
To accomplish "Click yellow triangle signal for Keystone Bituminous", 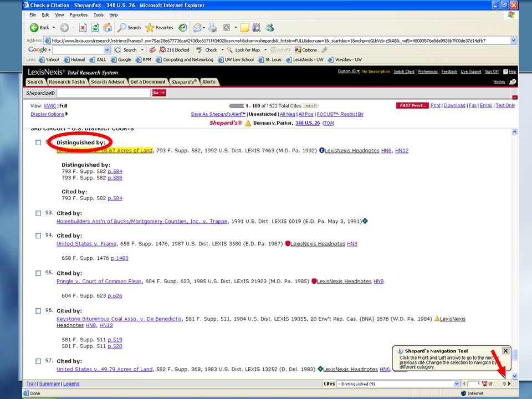I will (x=437, y=318).
